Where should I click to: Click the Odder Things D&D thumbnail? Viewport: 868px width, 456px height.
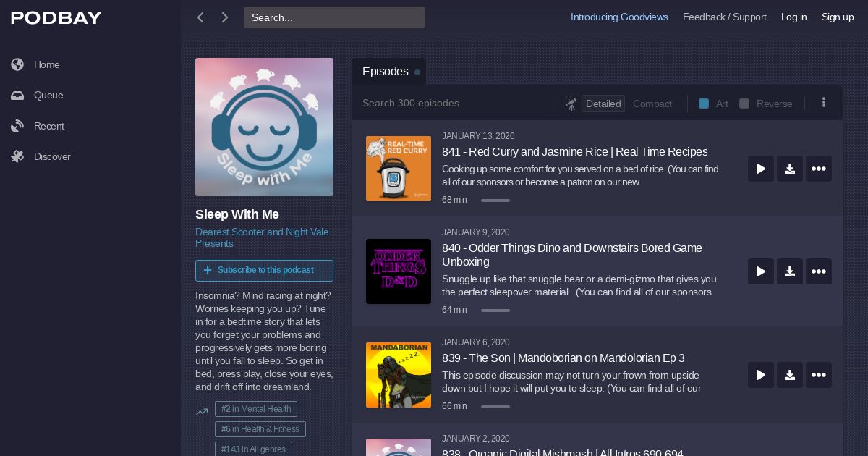(399, 271)
